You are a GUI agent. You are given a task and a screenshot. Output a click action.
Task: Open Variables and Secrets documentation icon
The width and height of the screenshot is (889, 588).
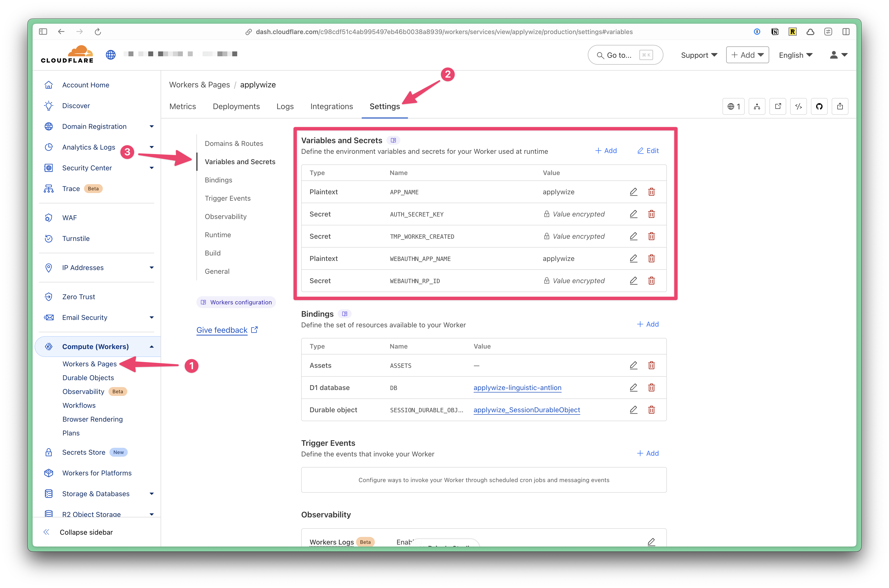tap(393, 140)
